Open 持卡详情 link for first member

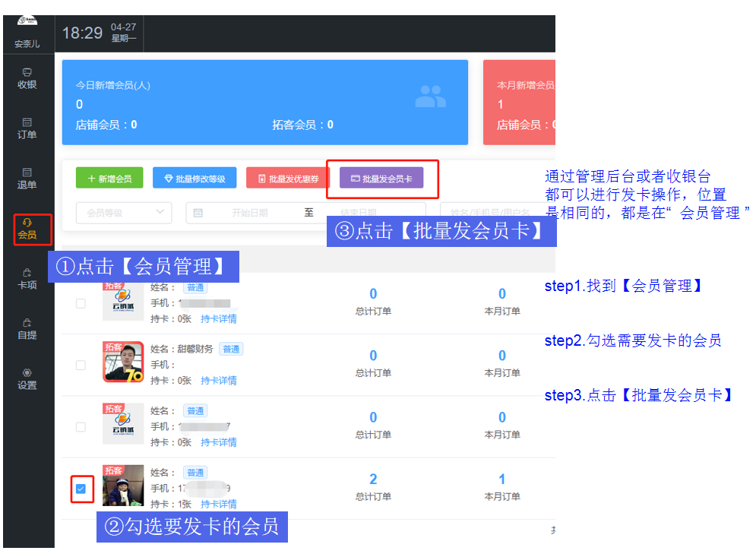[x=218, y=318]
